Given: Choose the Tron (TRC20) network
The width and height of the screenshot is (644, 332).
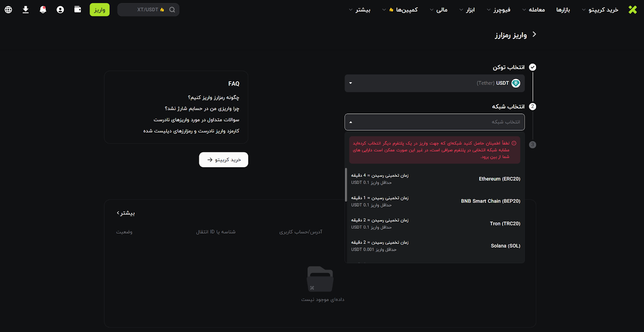Looking at the screenshot, I should click(435, 223).
